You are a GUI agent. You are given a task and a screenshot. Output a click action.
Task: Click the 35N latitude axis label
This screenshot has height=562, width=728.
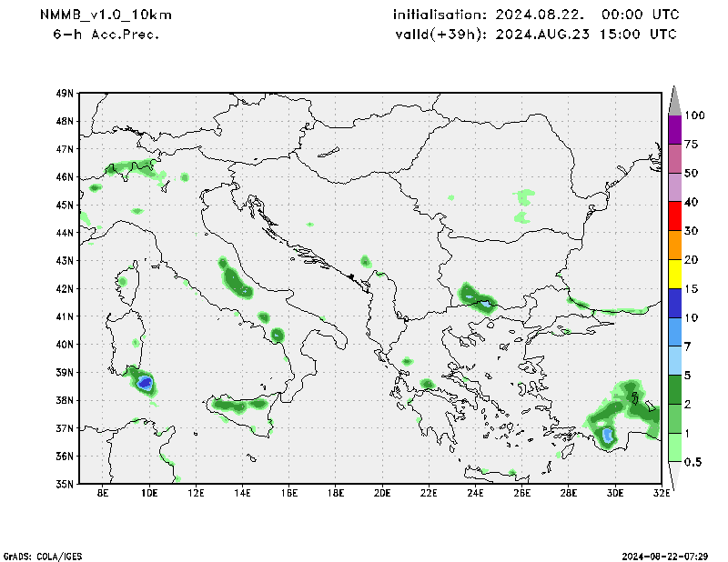click(65, 484)
